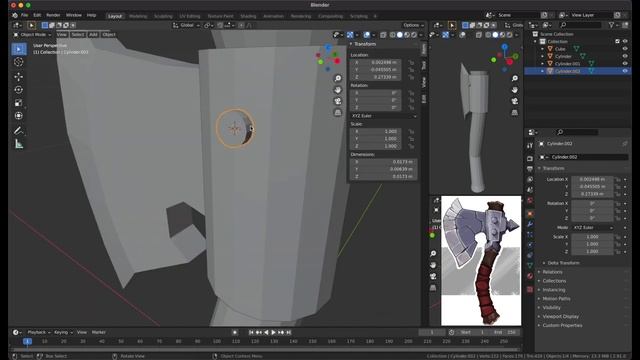Click the Dimensions X field in sidebar

tap(384, 162)
